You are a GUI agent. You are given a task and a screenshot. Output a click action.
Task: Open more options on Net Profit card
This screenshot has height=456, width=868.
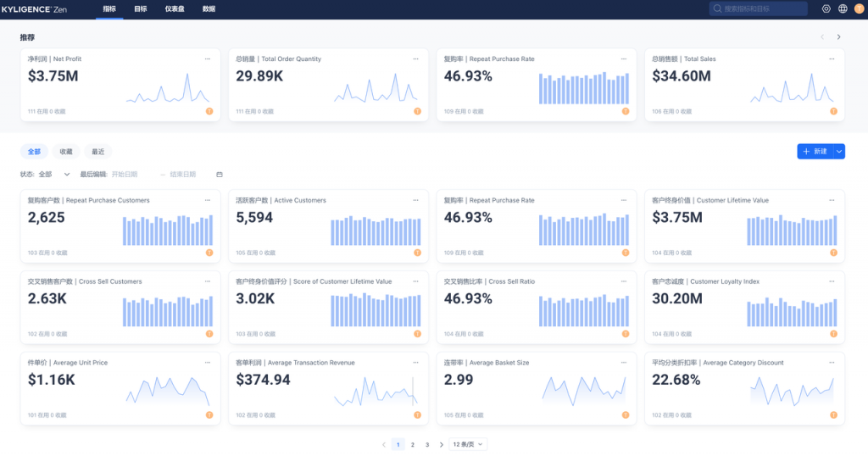208,58
